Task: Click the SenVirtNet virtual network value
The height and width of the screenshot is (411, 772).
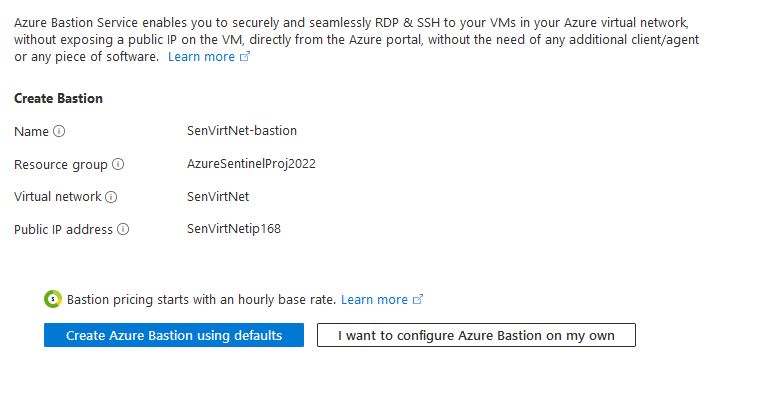Action: pos(218,197)
